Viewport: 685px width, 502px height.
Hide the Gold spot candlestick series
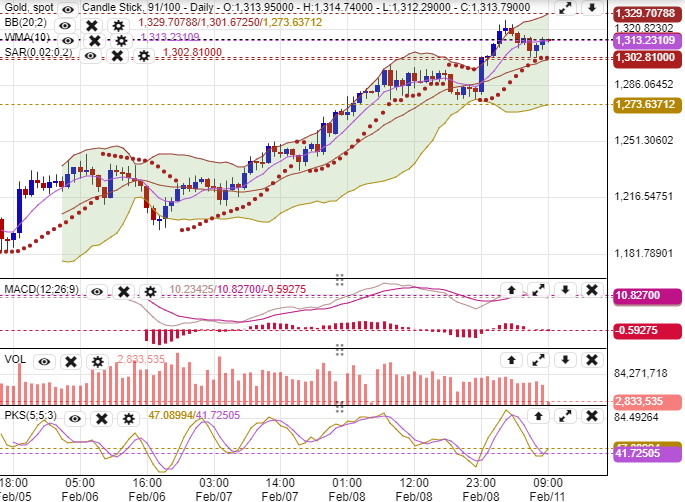tap(69, 8)
